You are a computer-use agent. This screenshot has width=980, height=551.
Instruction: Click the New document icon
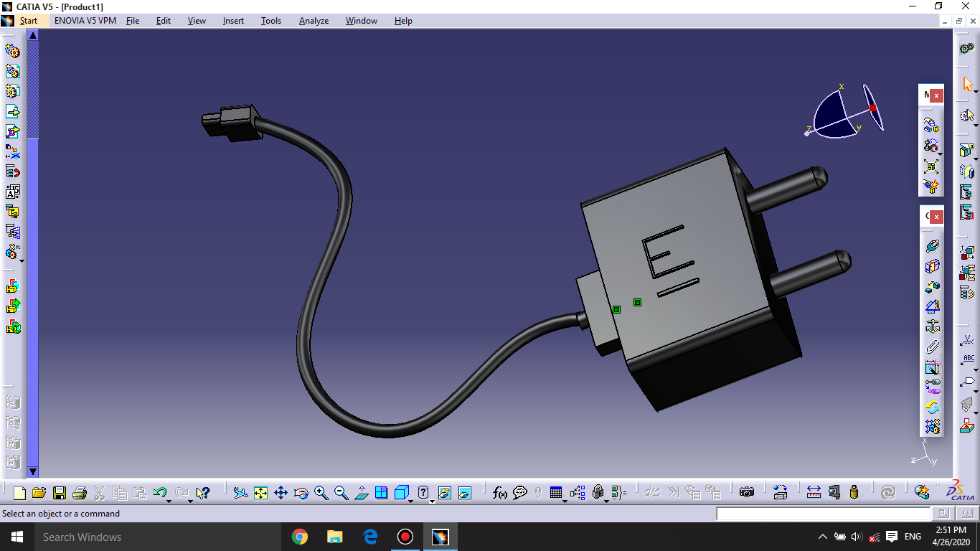click(x=19, y=493)
